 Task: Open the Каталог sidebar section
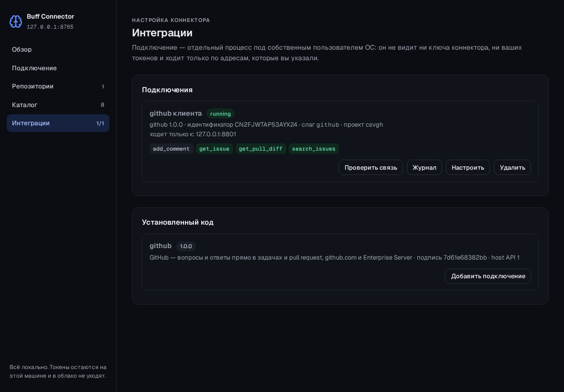point(58,105)
